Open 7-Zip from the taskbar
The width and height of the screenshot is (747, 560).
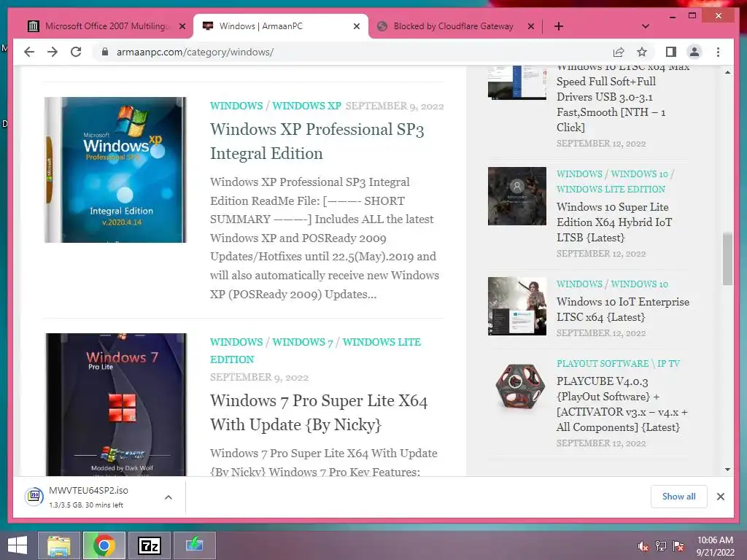149,545
